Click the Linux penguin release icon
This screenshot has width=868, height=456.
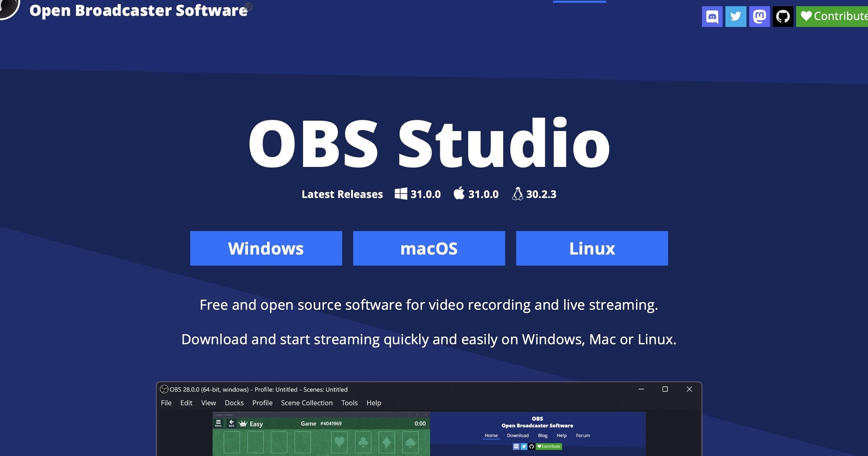517,194
